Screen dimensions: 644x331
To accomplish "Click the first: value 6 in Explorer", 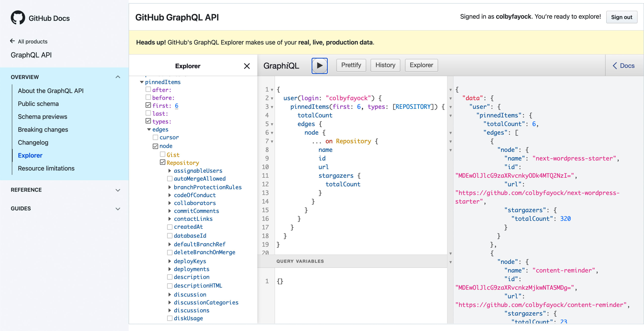I will click(177, 106).
